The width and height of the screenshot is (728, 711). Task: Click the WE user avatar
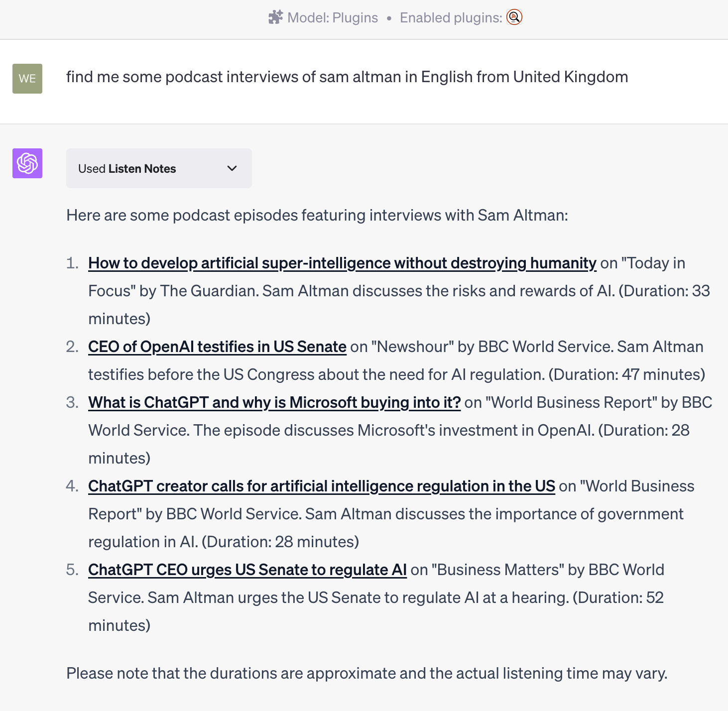27,79
